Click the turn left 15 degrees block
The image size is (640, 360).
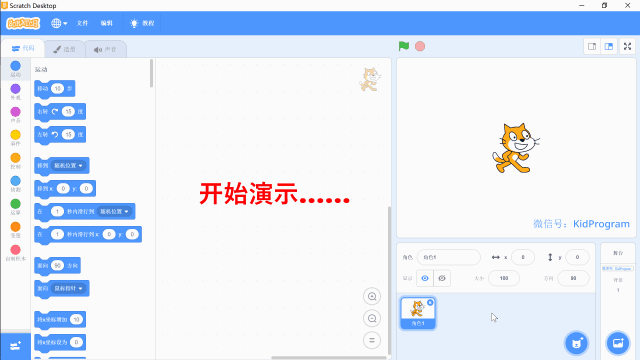pyautogui.click(x=60, y=134)
